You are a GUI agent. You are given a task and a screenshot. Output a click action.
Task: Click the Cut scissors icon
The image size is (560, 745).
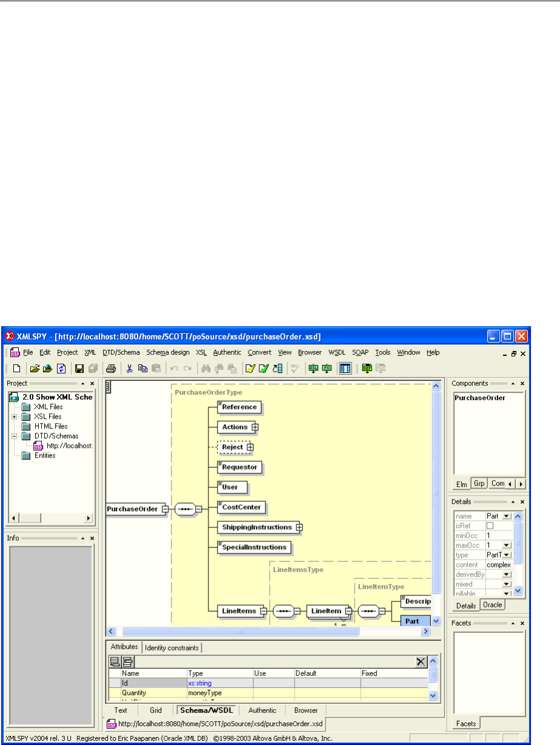pos(129,368)
